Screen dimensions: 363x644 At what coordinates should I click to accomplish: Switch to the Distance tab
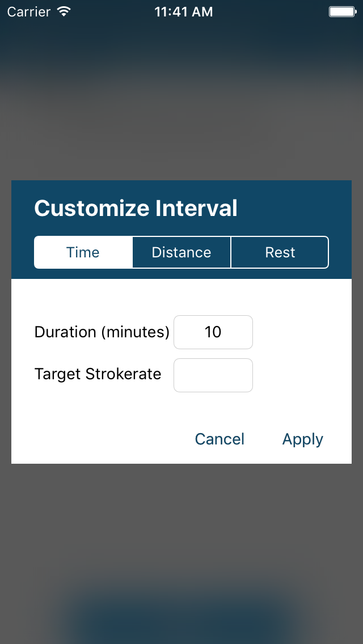(x=181, y=252)
